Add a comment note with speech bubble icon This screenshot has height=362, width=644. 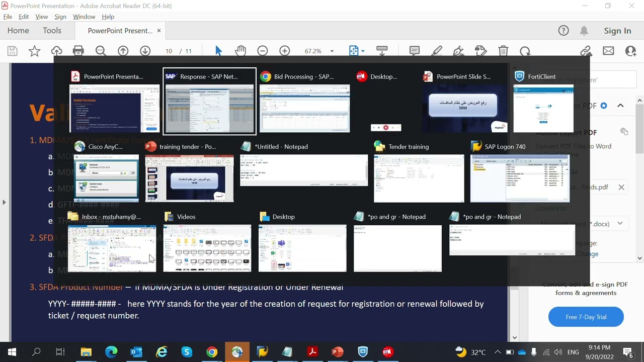415,51
